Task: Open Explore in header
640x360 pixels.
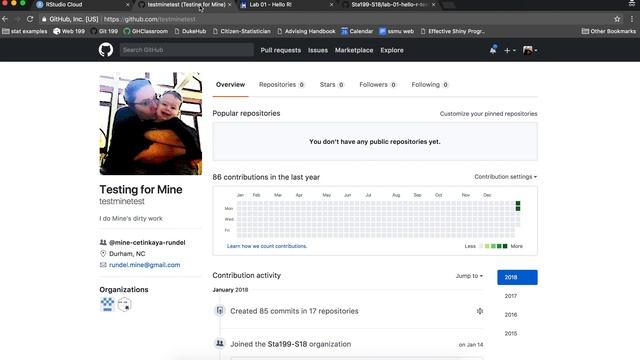Action: [392, 50]
